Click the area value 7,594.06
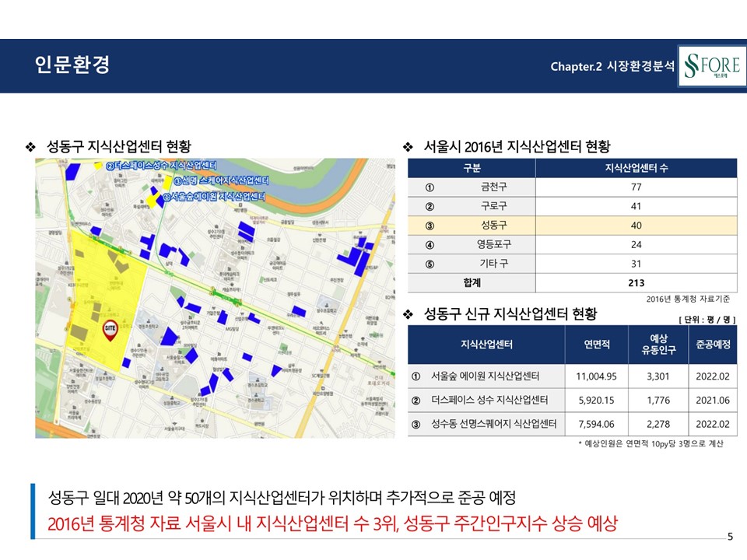The image size is (747, 560). point(597,425)
